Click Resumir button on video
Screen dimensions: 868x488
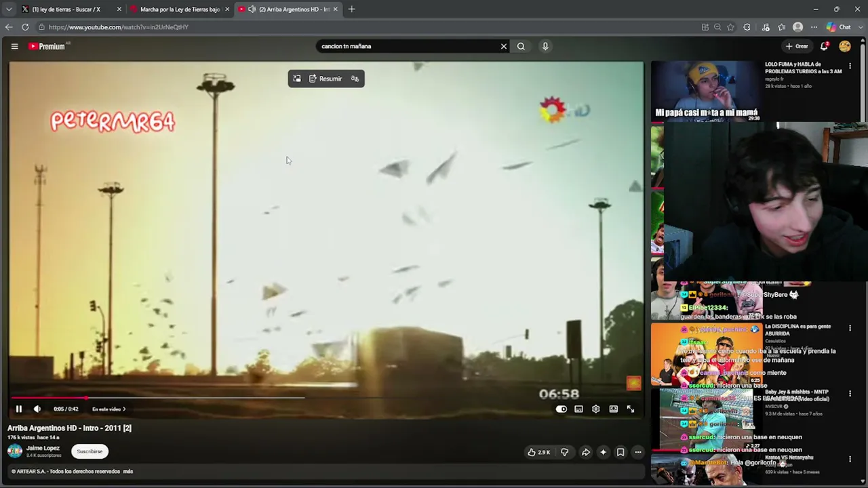tap(325, 79)
